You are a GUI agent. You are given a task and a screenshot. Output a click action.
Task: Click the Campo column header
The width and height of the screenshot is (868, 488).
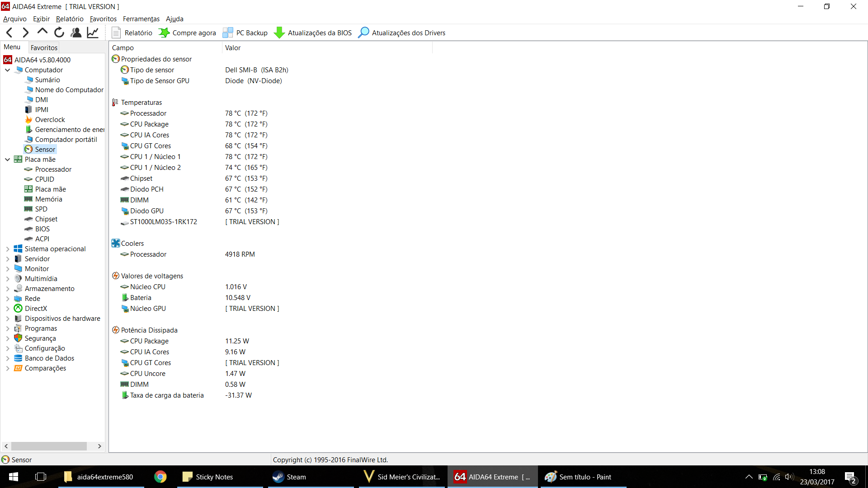click(165, 48)
